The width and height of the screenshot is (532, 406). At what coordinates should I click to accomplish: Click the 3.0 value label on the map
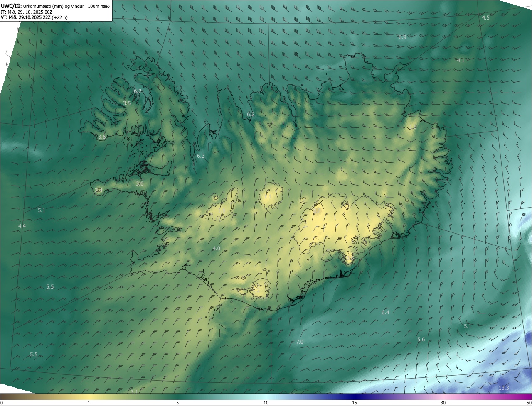tap(140, 184)
